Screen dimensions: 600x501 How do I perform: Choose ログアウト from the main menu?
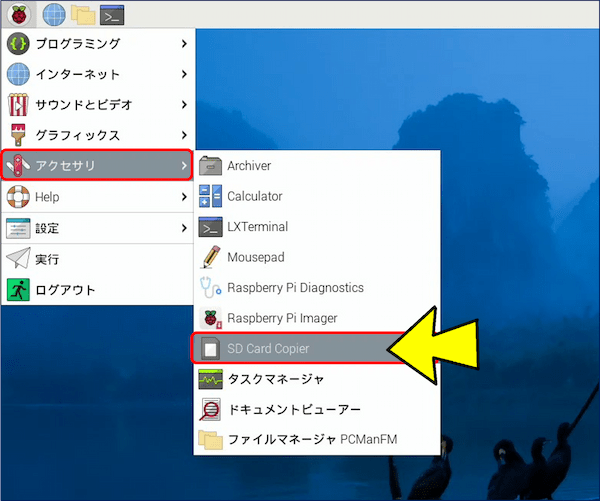click(65, 290)
